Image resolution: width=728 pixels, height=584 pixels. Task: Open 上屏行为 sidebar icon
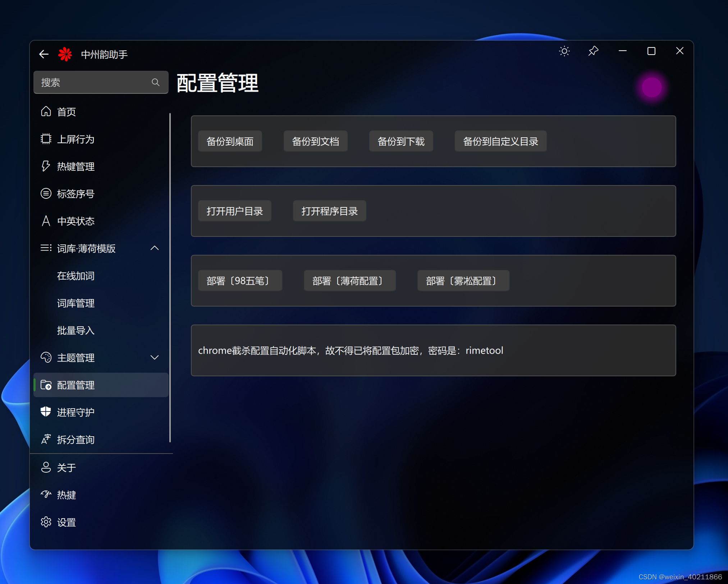point(46,139)
